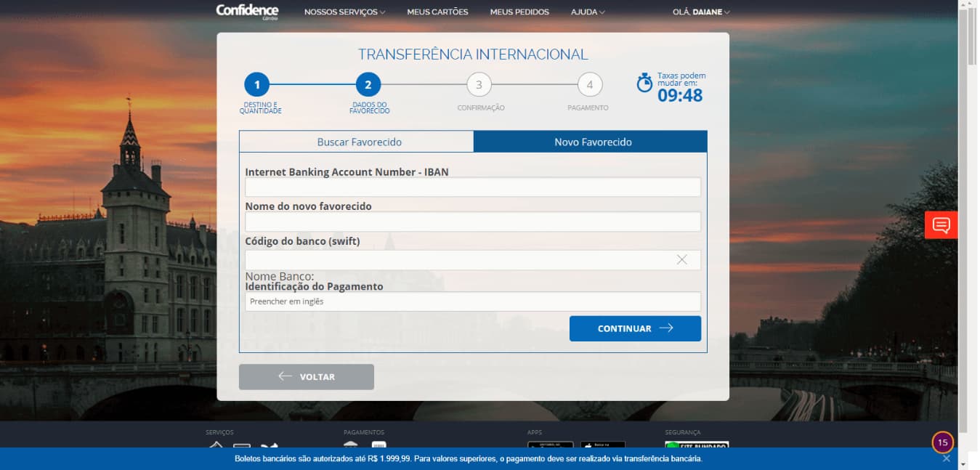The height and width of the screenshot is (470, 980).
Task: Click the stopwatch timer icon
Action: [x=644, y=83]
